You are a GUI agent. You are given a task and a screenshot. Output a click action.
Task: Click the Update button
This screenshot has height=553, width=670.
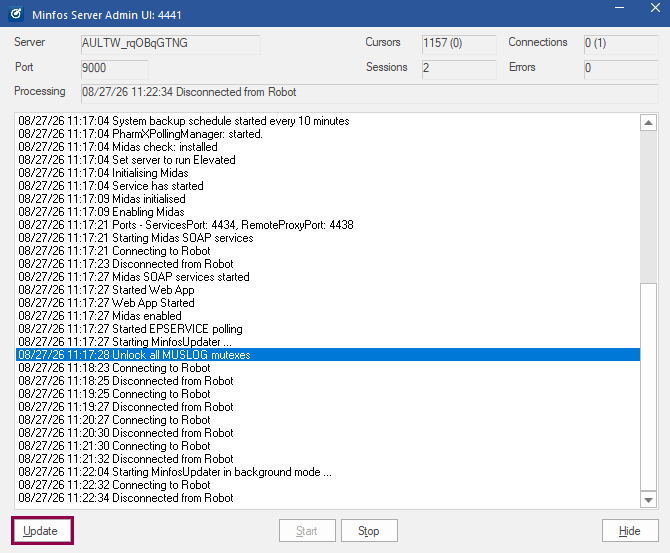click(42, 531)
